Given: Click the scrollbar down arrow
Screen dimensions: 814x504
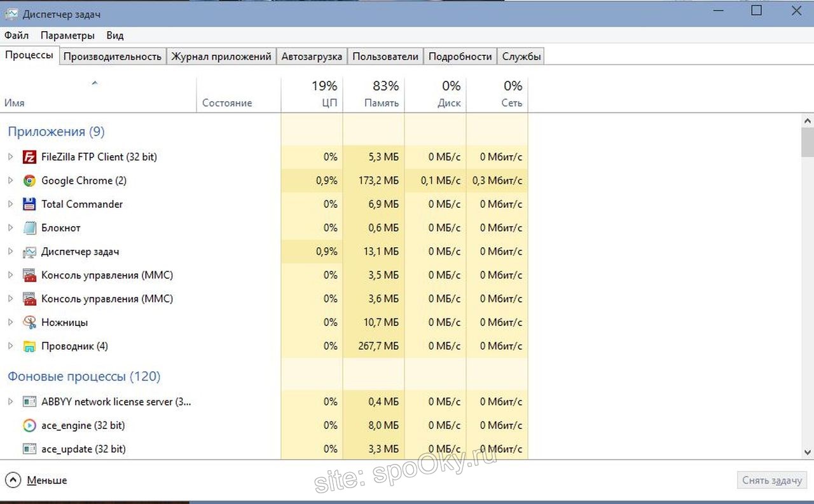Looking at the screenshot, I should [x=808, y=452].
